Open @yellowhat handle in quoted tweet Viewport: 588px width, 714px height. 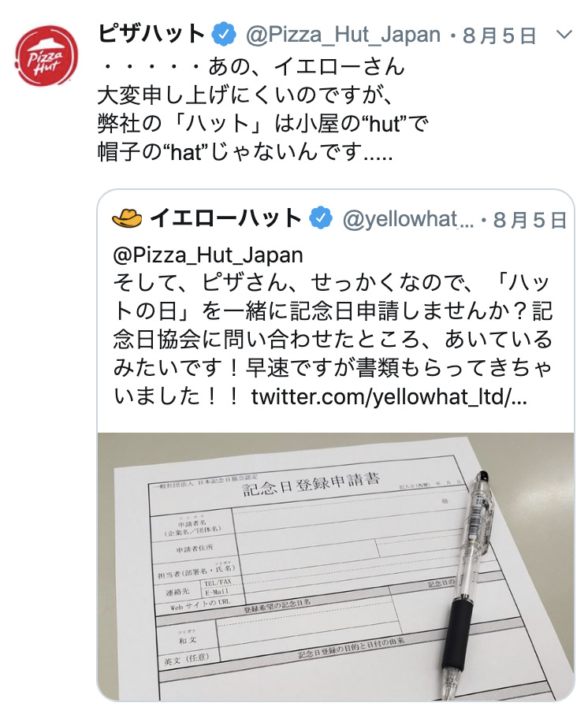[408, 220]
